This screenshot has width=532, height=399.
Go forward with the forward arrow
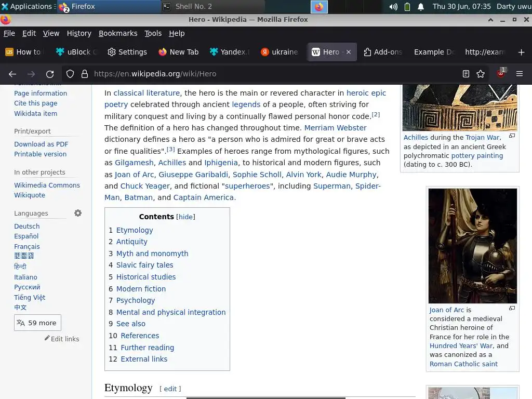(x=31, y=74)
